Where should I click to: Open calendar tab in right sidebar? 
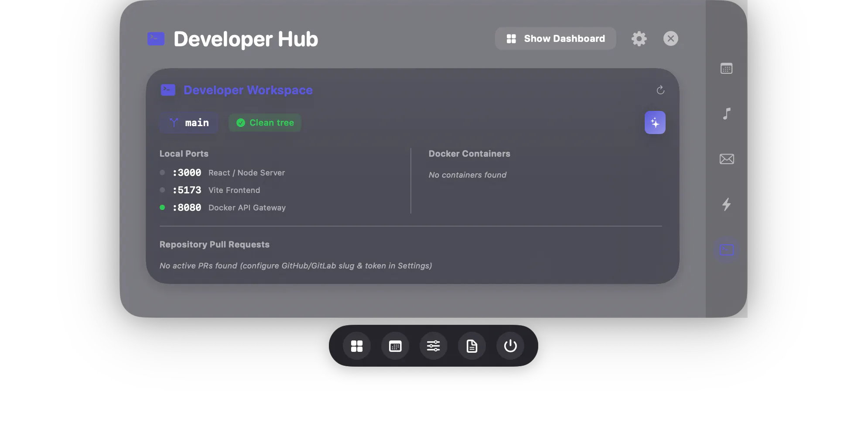(726, 69)
